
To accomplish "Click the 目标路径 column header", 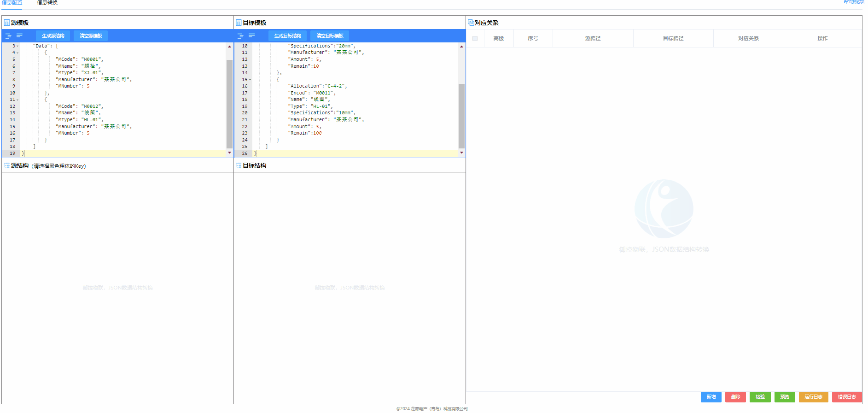I will [x=673, y=38].
